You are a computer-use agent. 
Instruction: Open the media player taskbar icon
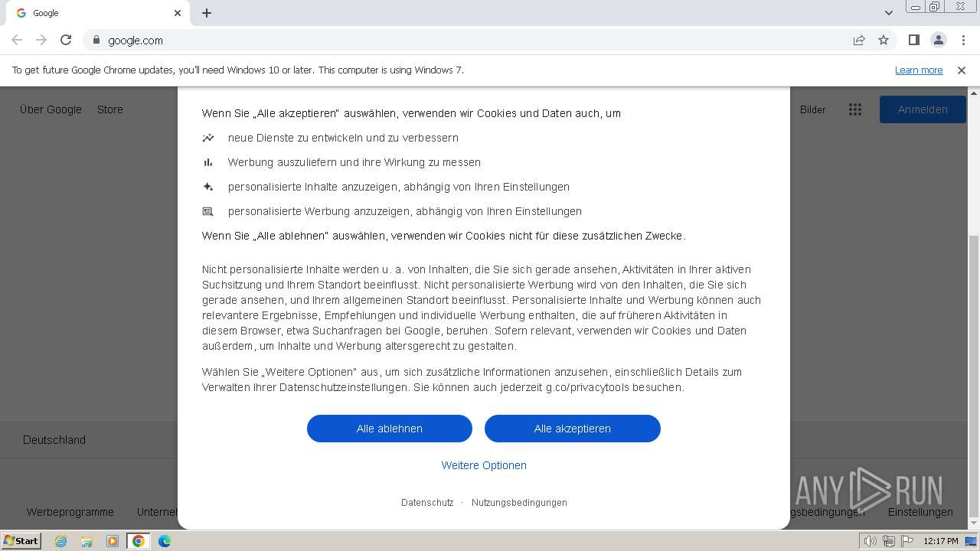113,541
